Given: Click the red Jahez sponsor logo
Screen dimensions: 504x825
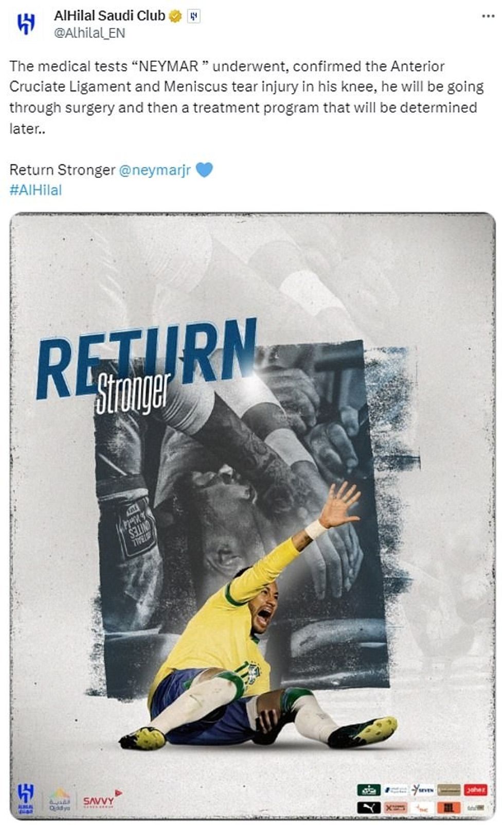Looking at the screenshot, I should tap(475, 789).
